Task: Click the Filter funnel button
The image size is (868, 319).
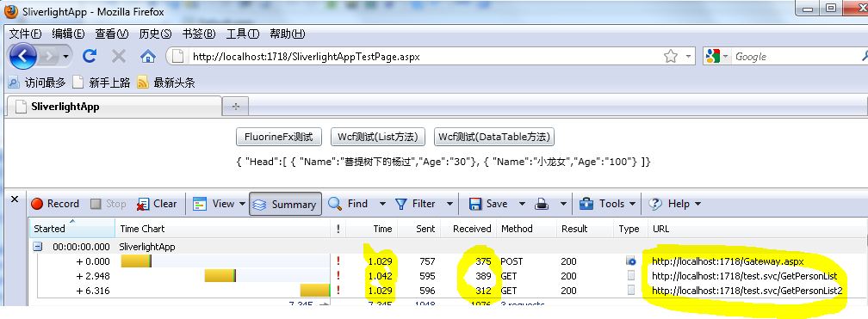Action: click(x=415, y=204)
